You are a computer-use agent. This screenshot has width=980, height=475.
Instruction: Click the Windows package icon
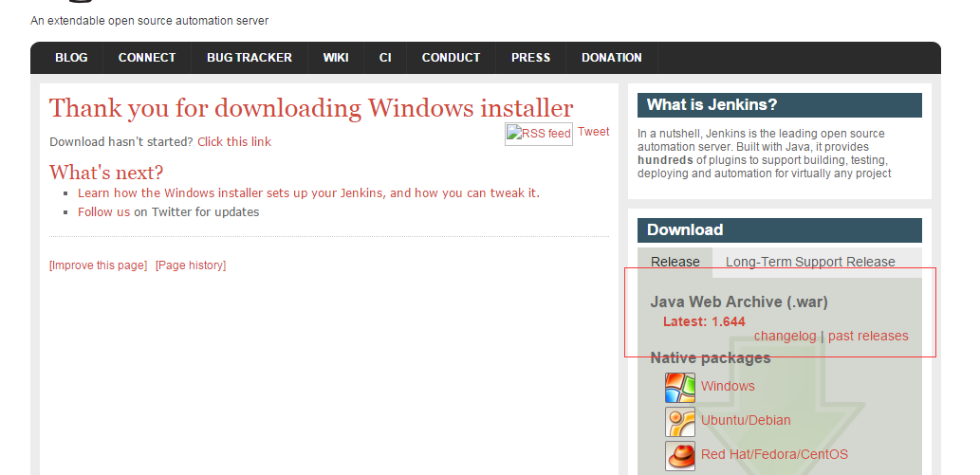pos(680,388)
